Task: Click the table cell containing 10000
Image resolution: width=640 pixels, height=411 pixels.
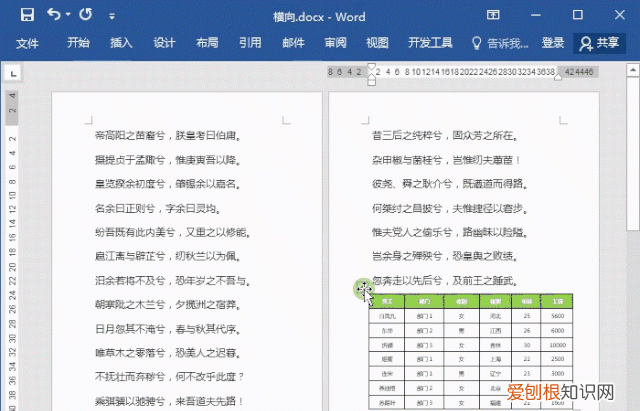Action: (x=557, y=345)
